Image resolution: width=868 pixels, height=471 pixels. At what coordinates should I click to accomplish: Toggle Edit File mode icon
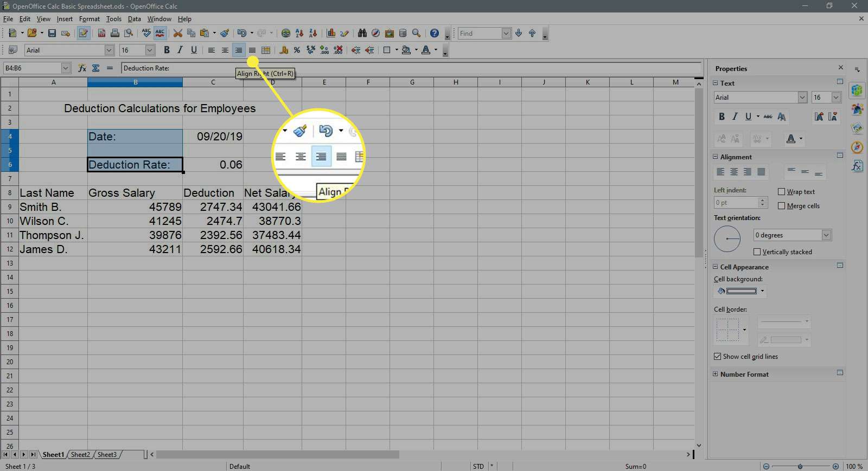click(x=83, y=33)
